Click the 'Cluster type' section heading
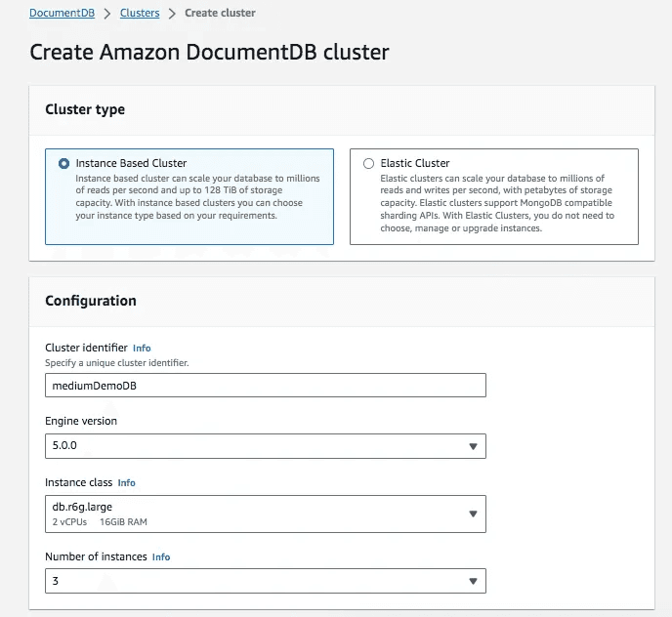 (x=85, y=109)
